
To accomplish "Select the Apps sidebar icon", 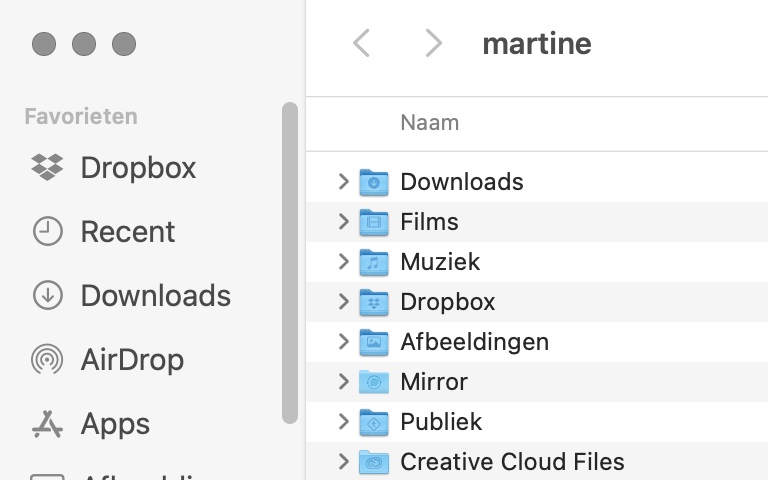I will click(47, 424).
